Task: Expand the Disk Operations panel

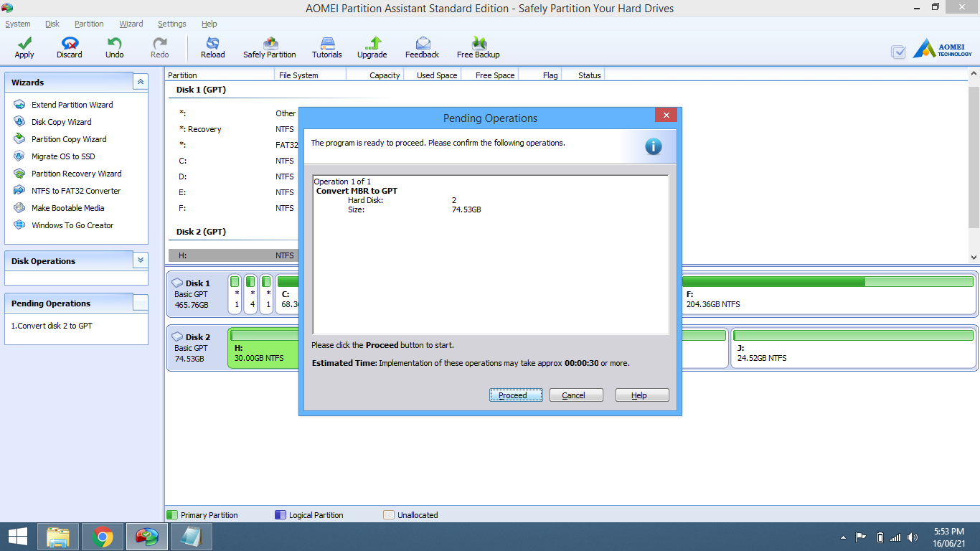Action: coord(141,260)
